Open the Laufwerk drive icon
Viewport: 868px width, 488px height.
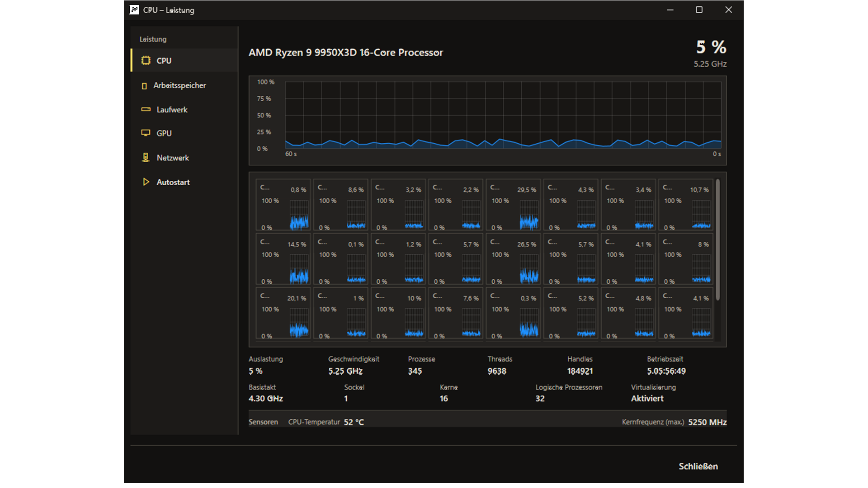coord(146,109)
